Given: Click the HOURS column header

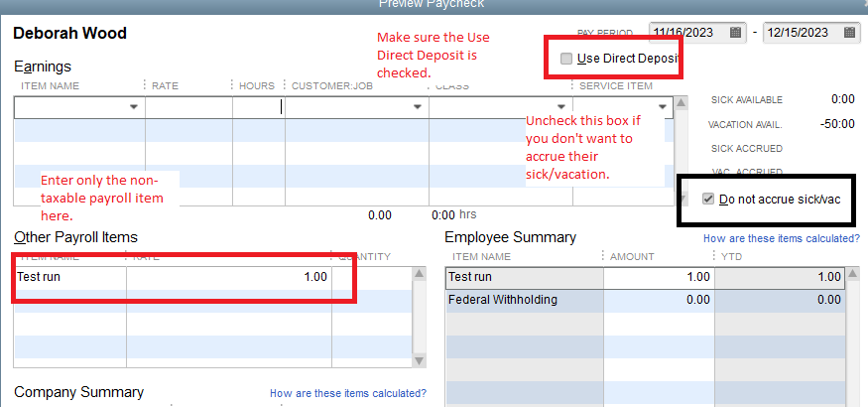Looking at the screenshot, I should tap(257, 86).
